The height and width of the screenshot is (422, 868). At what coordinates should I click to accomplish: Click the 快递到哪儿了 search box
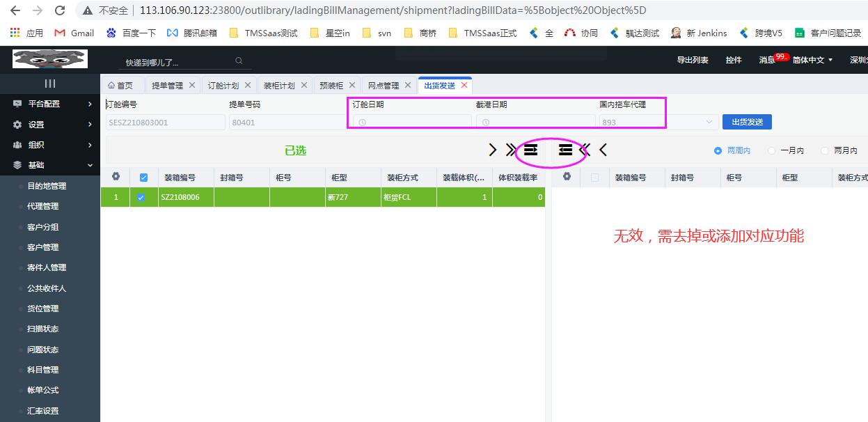184,62
